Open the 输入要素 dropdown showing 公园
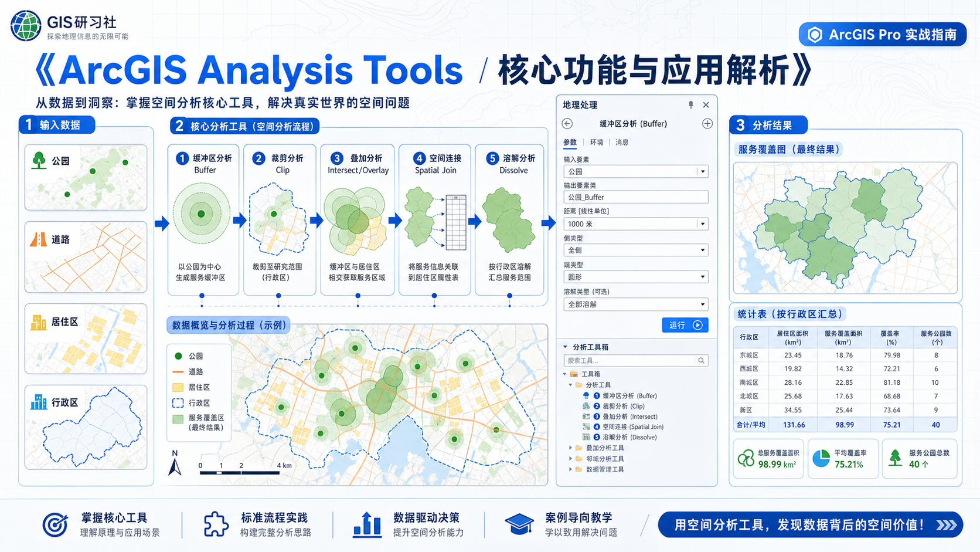The width and height of the screenshot is (980, 552). tap(702, 171)
